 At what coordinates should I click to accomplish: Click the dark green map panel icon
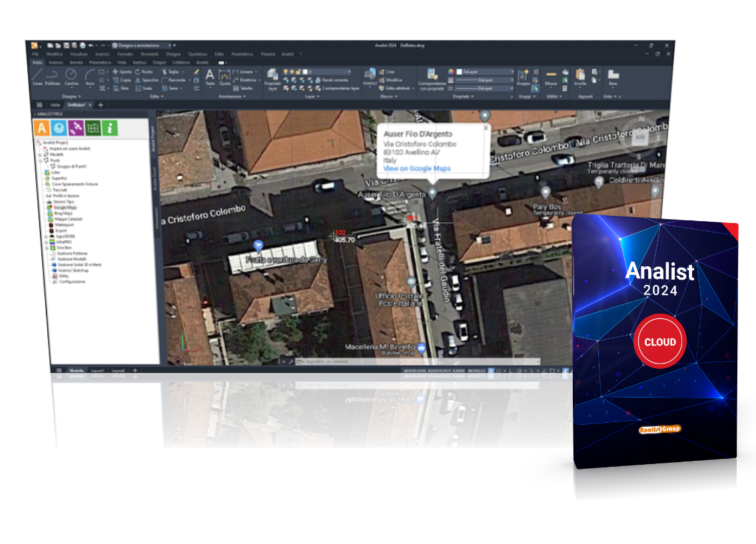pyautogui.click(x=93, y=128)
